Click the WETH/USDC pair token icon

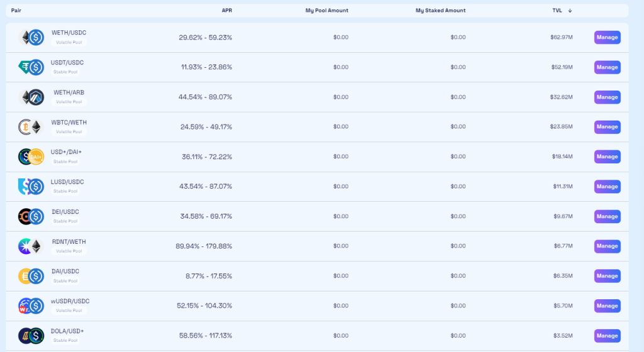click(31, 38)
